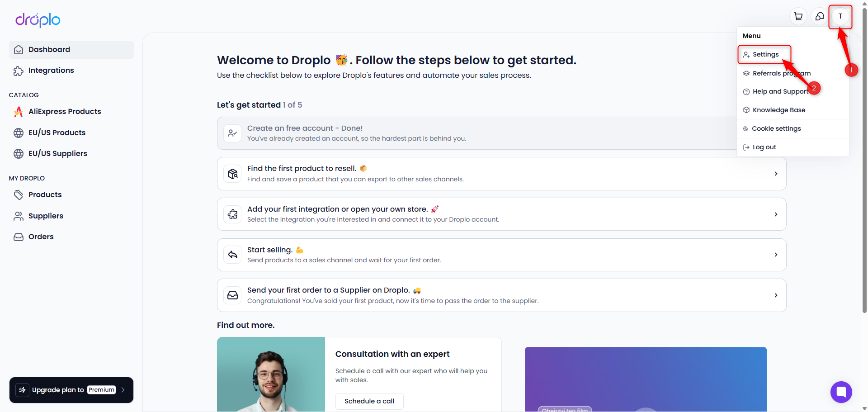Open My Droplo Orders
868x412 pixels.
71,237
